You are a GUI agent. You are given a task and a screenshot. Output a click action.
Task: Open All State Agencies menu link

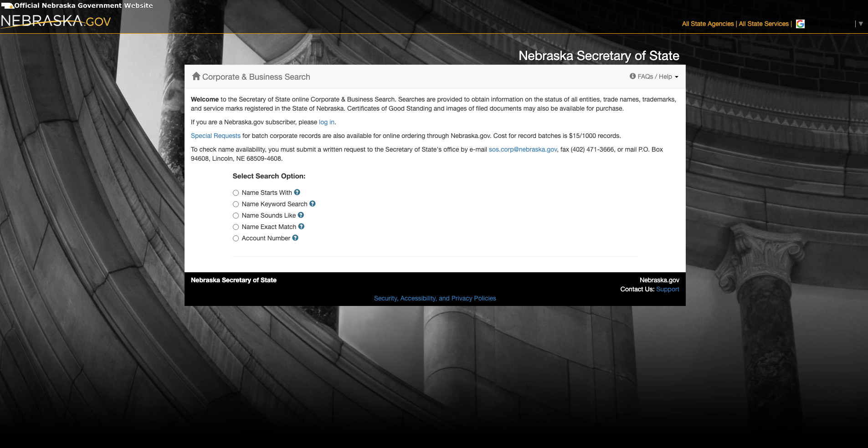(x=708, y=24)
